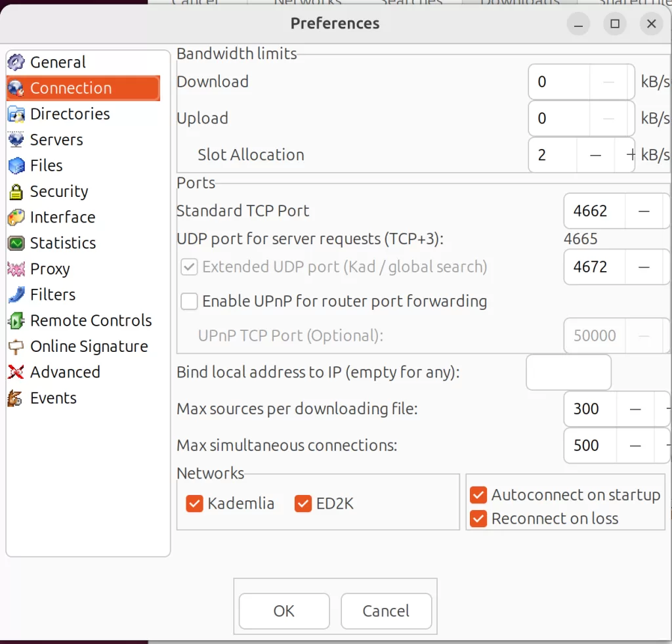This screenshot has height=644, width=672.
Task: Enable UPnP for router port forwarding
Action: tap(190, 301)
